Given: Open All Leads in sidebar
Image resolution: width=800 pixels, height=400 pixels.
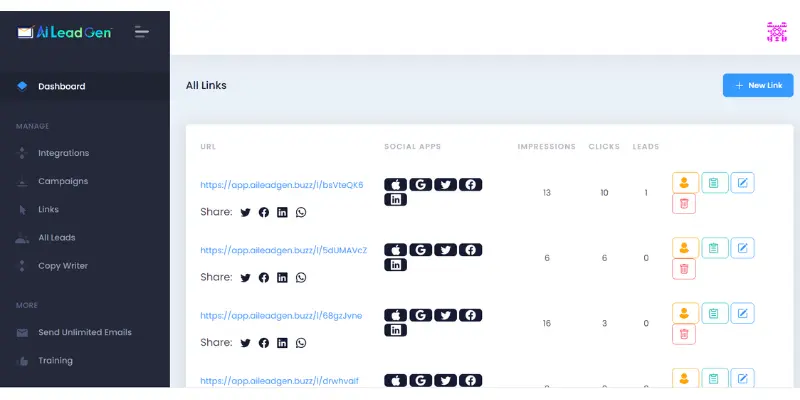Looking at the screenshot, I should point(56,237).
